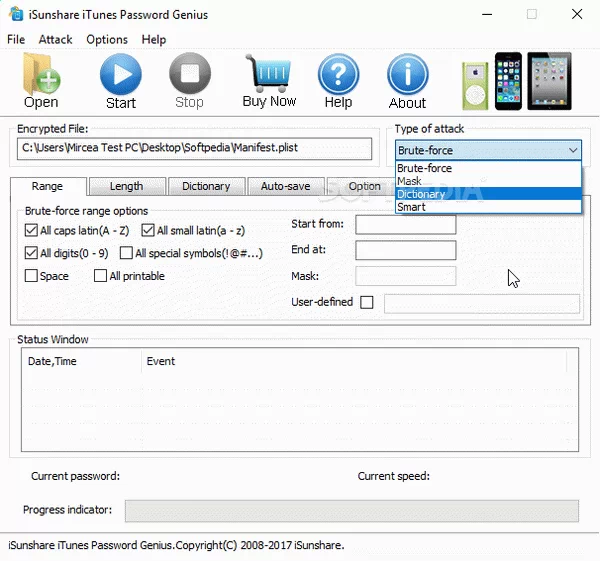Click the Encrypted File path field
Viewport: 600px width, 561px height.
[x=194, y=148]
